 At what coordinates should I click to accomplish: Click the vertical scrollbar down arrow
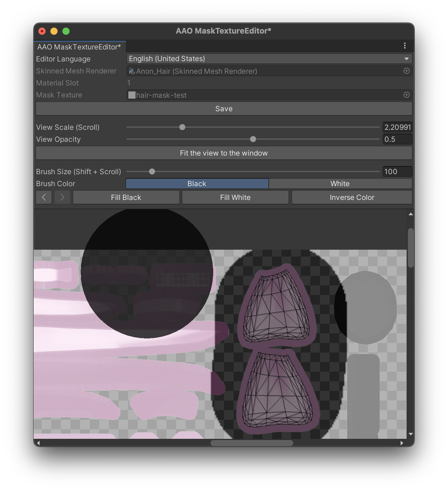(x=411, y=434)
